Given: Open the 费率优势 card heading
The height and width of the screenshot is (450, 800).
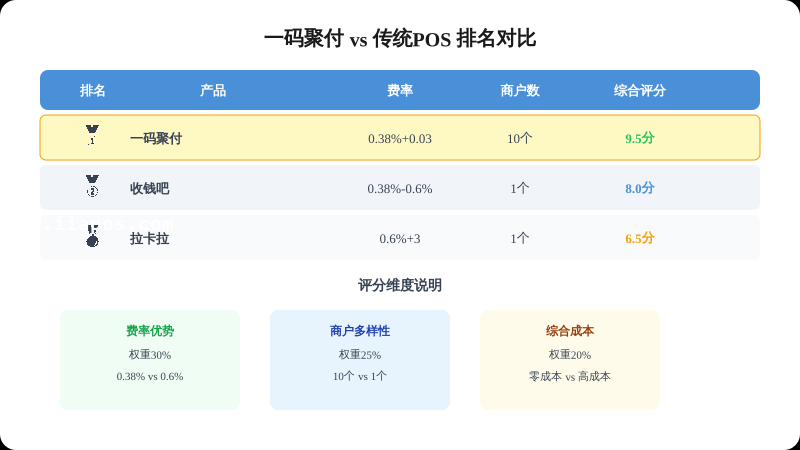Looking at the screenshot, I should tap(150, 331).
